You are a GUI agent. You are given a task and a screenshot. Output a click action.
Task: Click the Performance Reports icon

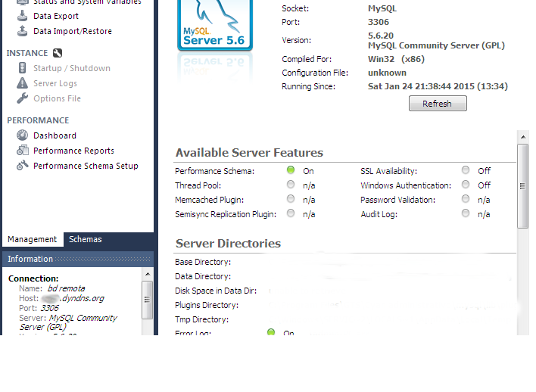[x=22, y=151]
